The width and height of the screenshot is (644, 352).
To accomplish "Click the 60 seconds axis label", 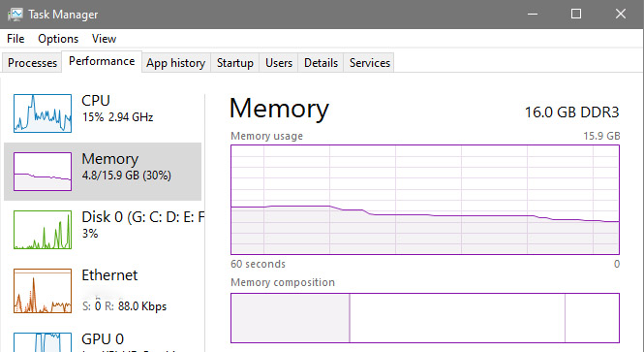I will [258, 264].
